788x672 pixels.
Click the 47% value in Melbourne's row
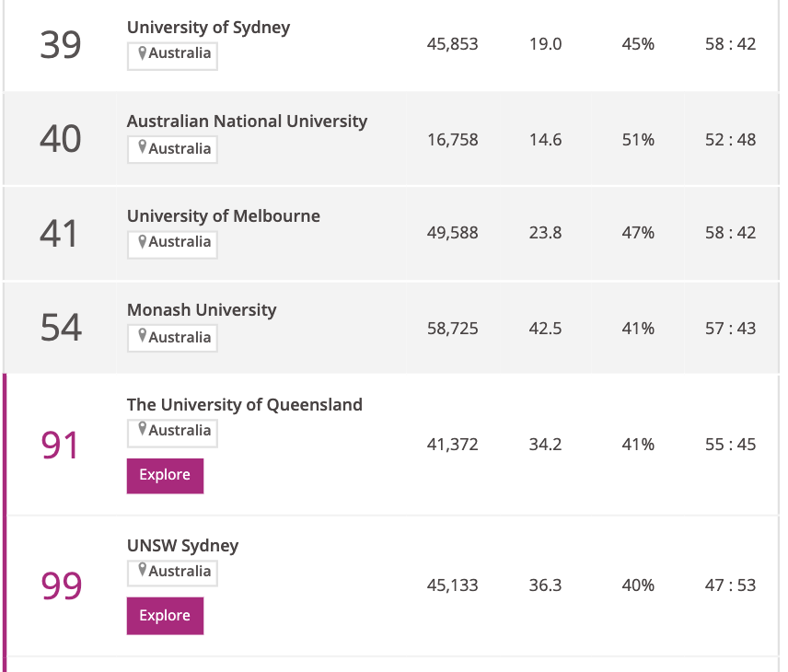[x=638, y=233]
